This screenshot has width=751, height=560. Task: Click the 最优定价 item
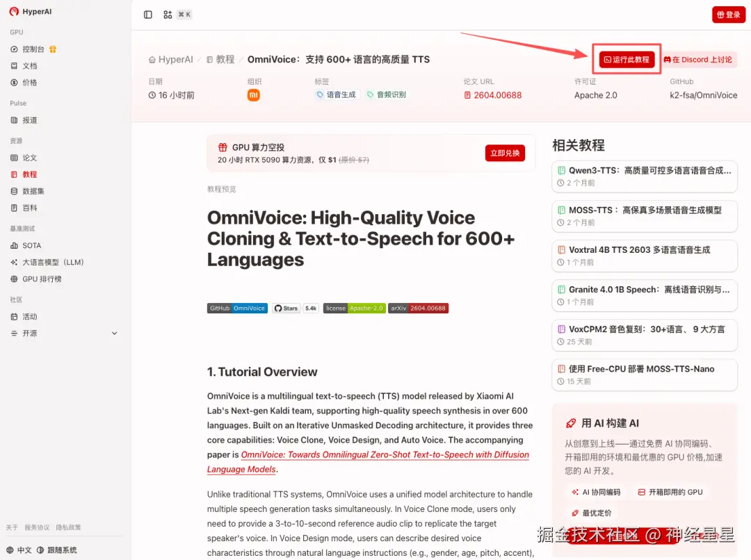tap(592, 513)
